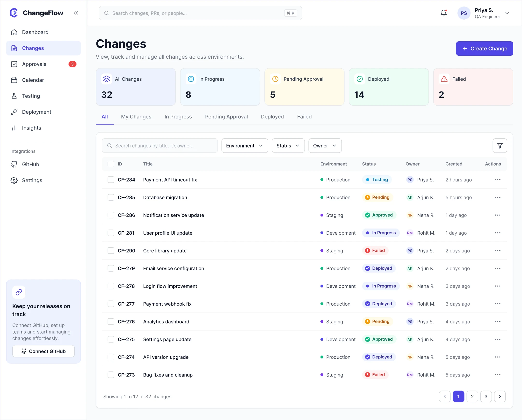Open actions menu for CF-273
Image resolution: width=522 pixels, height=420 pixels.
coord(497,375)
